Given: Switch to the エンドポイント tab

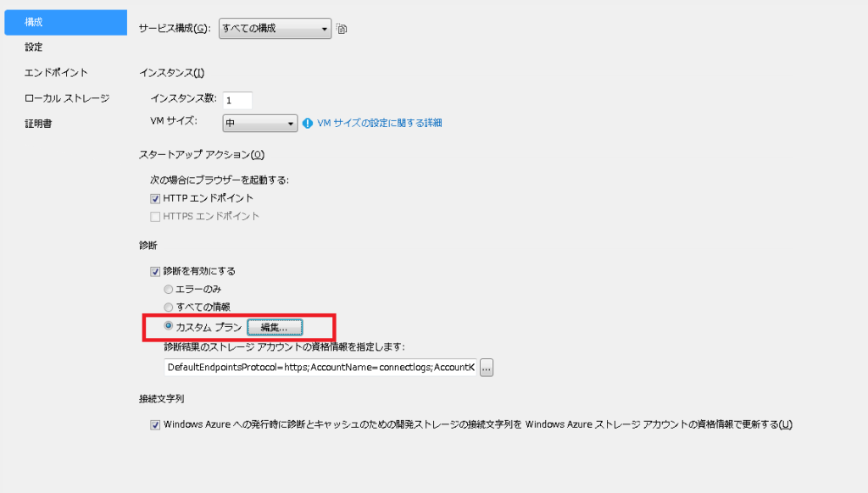Looking at the screenshot, I should pyautogui.click(x=56, y=73).
